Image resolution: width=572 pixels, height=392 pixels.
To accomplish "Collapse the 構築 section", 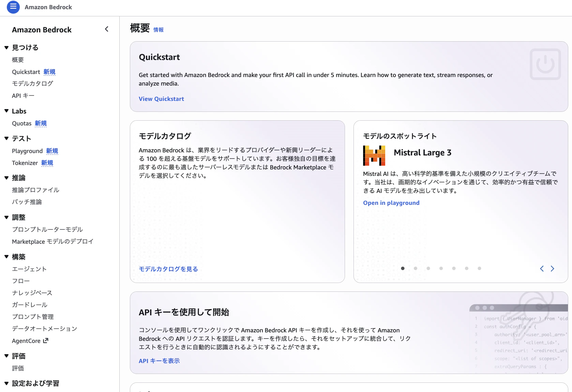I will [6, 257].
